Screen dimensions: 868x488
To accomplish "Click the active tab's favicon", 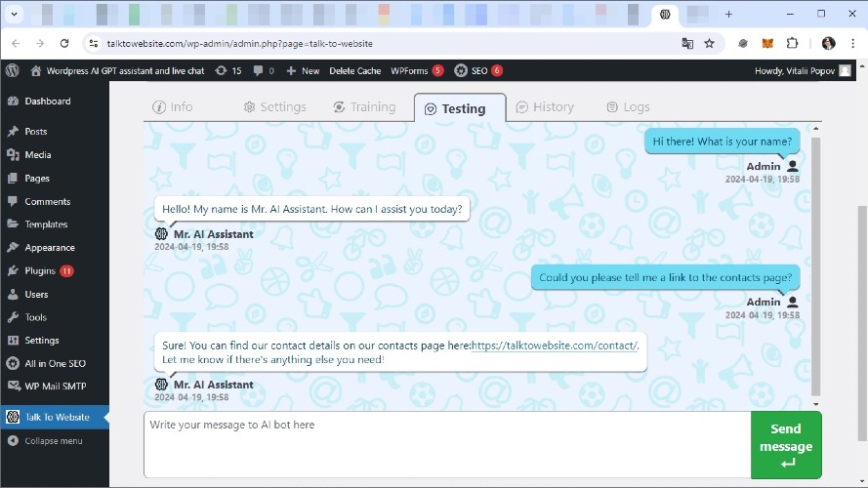I will pos(665,15).
